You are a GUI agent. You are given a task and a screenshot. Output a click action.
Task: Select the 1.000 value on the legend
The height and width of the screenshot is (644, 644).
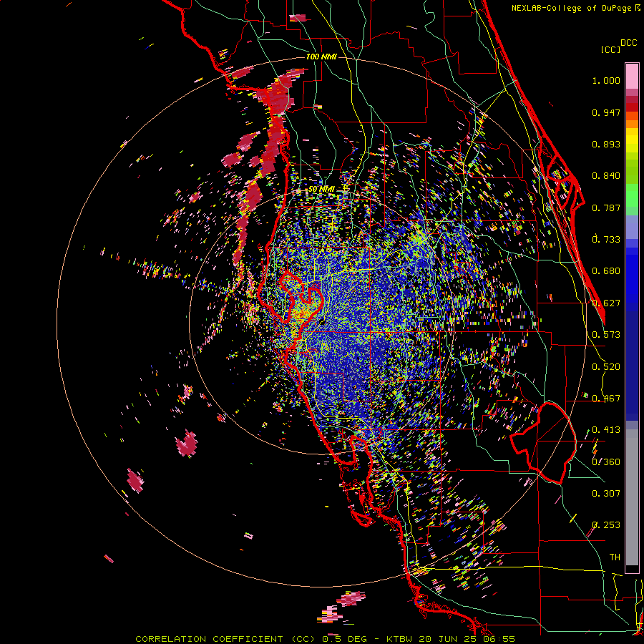coord(606,80)
